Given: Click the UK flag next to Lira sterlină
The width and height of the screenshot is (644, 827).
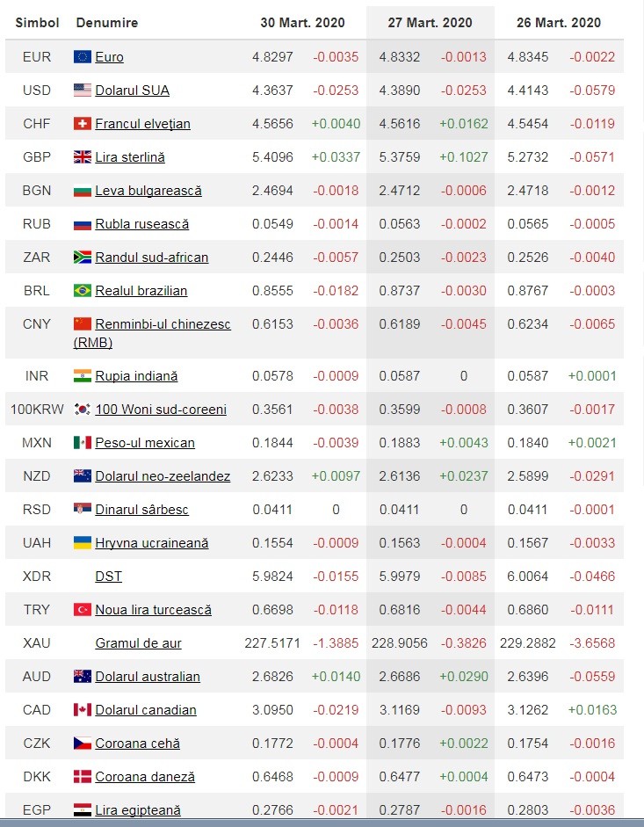Looking at the screenshot, I should pyautogui.click(x=83, y=156).
